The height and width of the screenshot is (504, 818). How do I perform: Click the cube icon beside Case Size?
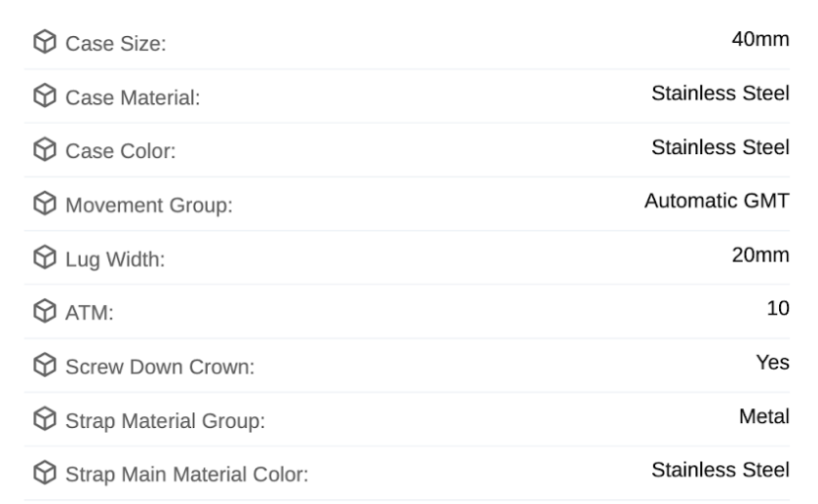point(44,41)
